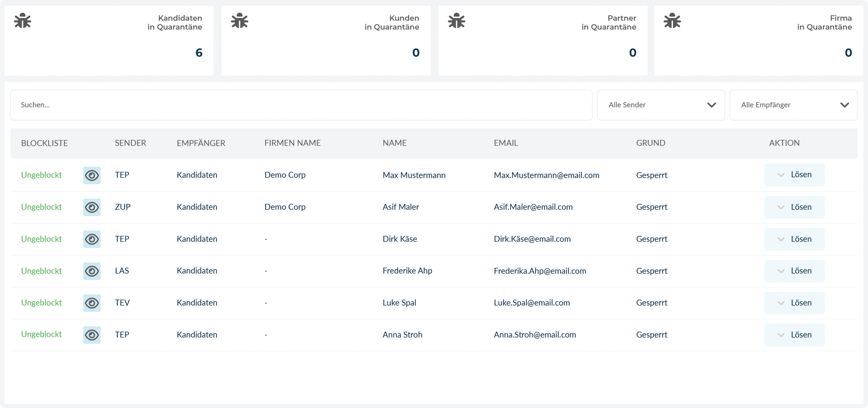Focus the Suchen search field
The width and height of the screenshot is (868, 408).
point(301,105)
